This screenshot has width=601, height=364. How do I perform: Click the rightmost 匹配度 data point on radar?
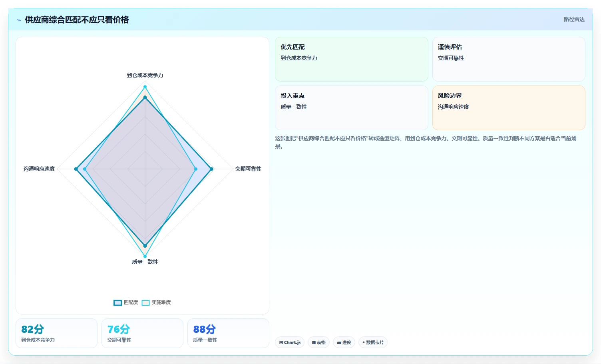[x=211, y=169]
